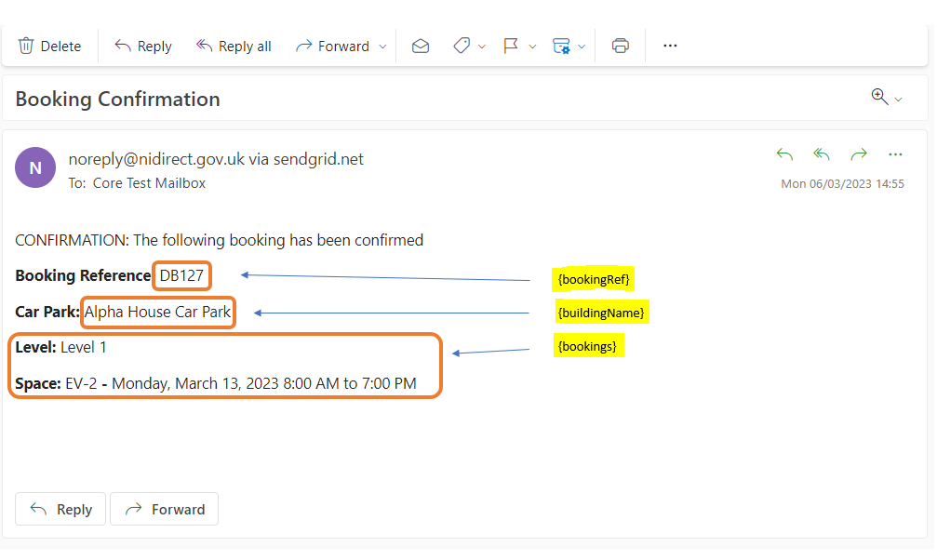The height and width of the screenshot is (560, 937).
Task: Print the email using printer icon
Action: click(621, 46)
